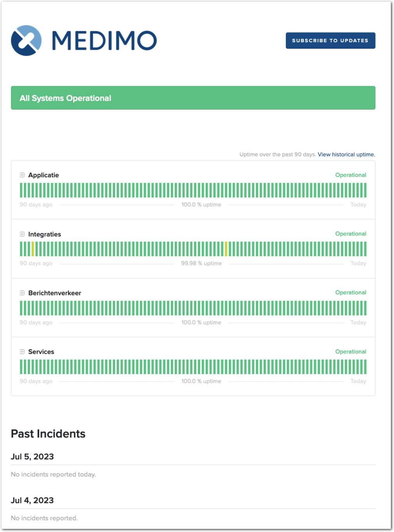394x532 pixels.
Task: Select the Applicatie component name
Action: point(44,175)
